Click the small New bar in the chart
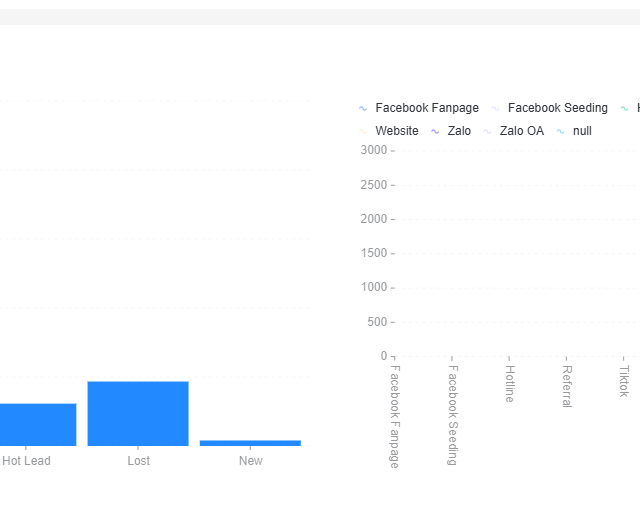 (x=250, y=442)
